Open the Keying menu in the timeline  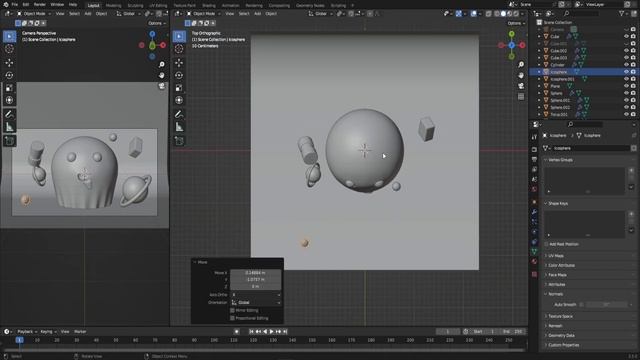48,332
